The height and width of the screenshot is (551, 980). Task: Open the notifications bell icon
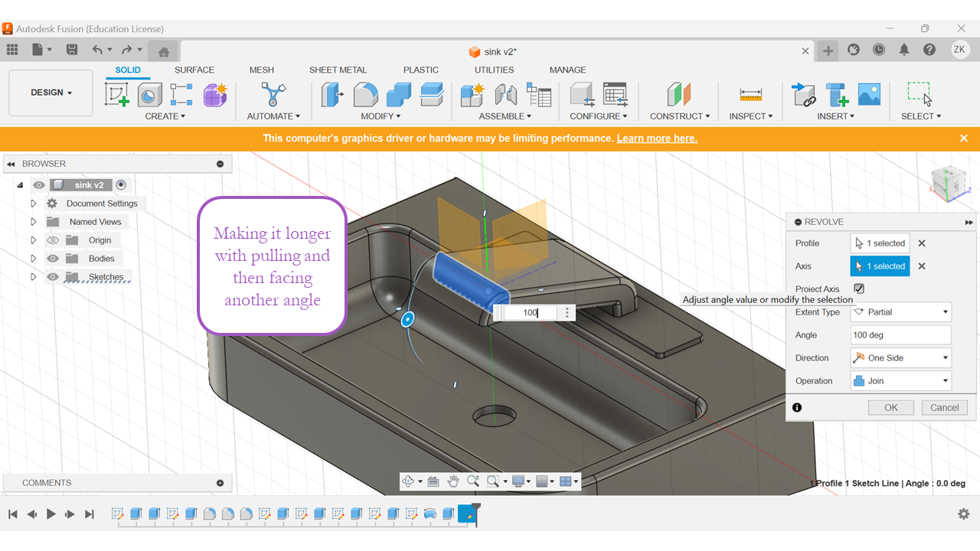[904, 50]
